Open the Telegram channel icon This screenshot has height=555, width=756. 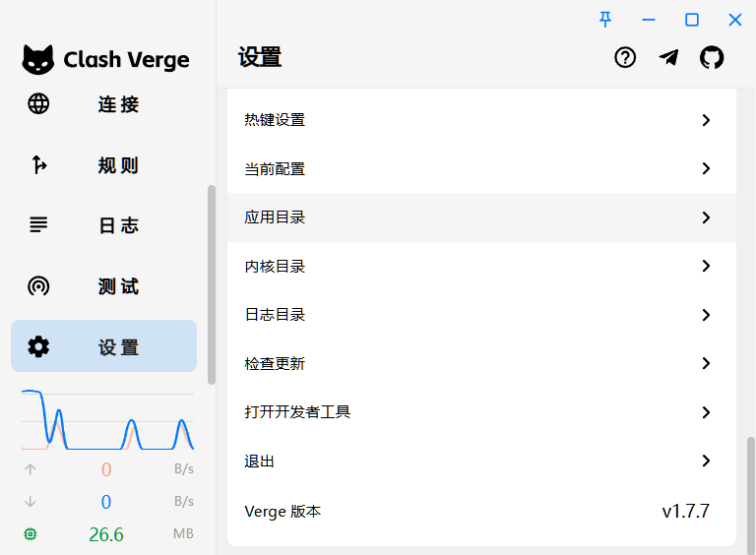[x=668, y=58]
